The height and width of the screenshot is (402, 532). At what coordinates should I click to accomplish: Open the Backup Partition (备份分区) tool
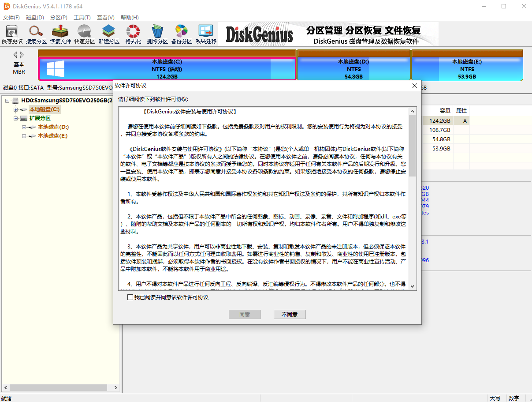[182, 34]
